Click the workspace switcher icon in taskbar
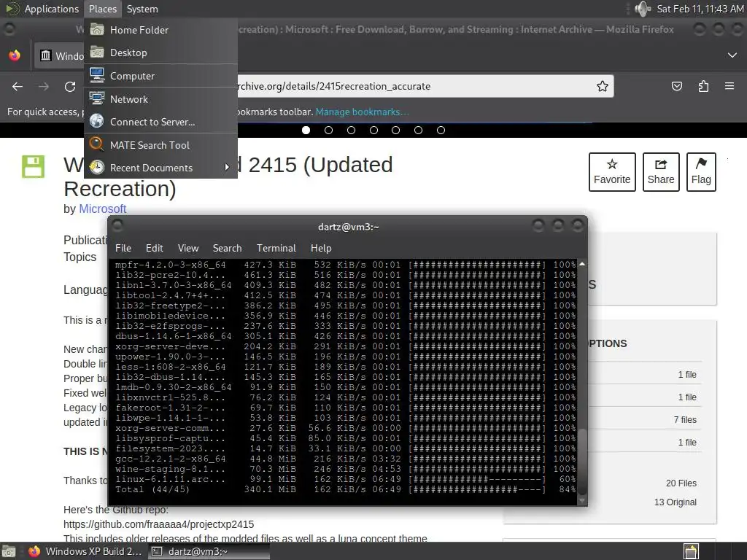 point(691,551)
